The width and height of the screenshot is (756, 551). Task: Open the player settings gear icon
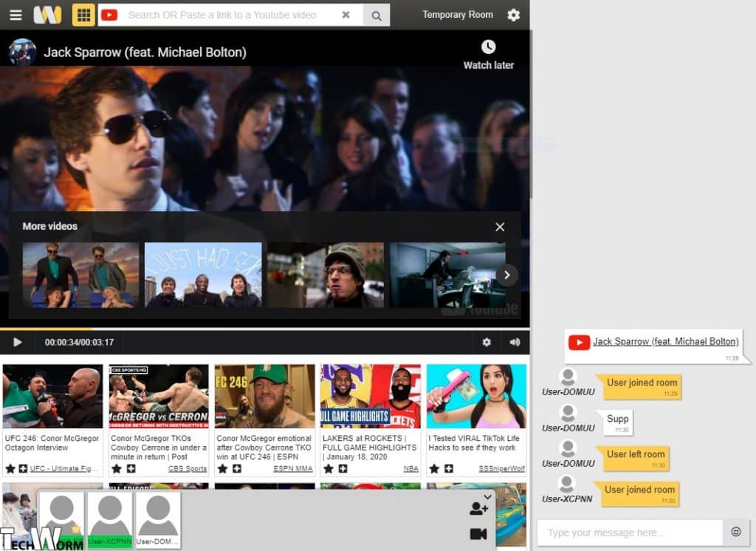tap(487, 342)
